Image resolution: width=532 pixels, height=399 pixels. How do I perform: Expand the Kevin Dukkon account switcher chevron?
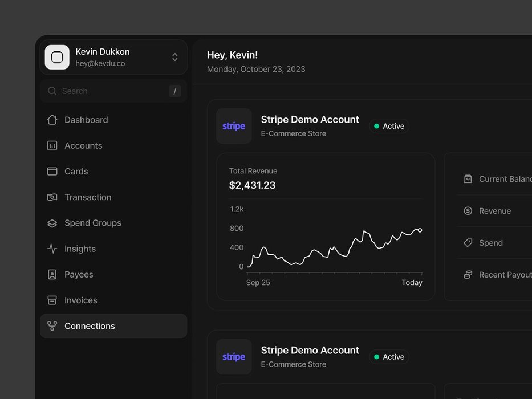tap(175, 57)
